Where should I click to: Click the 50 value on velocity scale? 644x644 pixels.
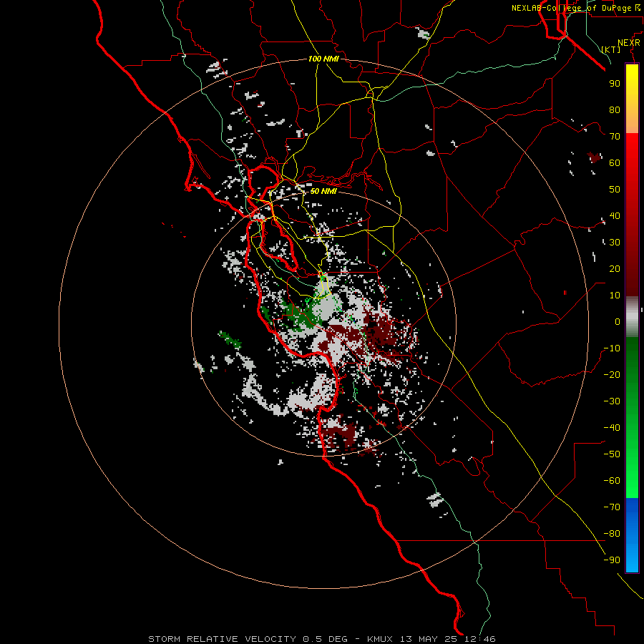click(x=615, y=190)
